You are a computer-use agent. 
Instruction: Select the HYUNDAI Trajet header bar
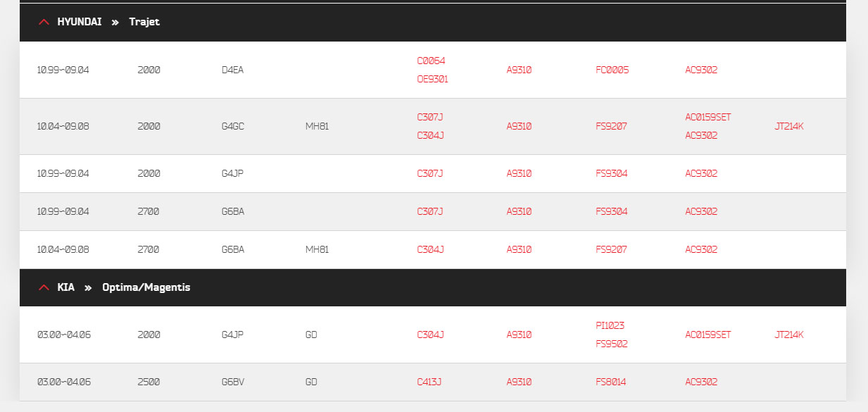point(433,23)
